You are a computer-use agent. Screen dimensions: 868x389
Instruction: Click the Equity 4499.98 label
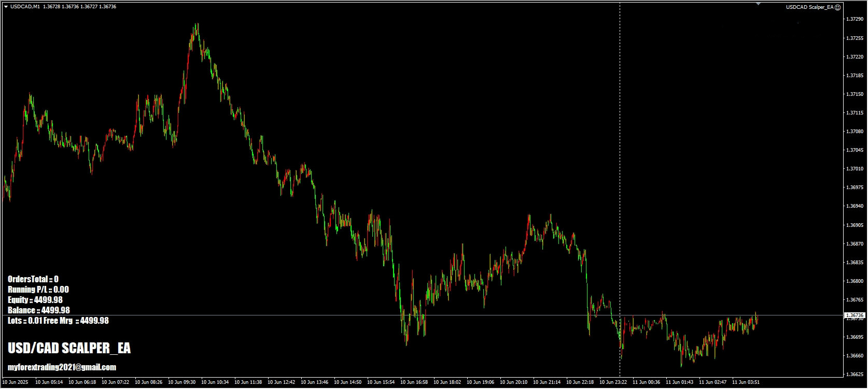(x=35, y=300)
